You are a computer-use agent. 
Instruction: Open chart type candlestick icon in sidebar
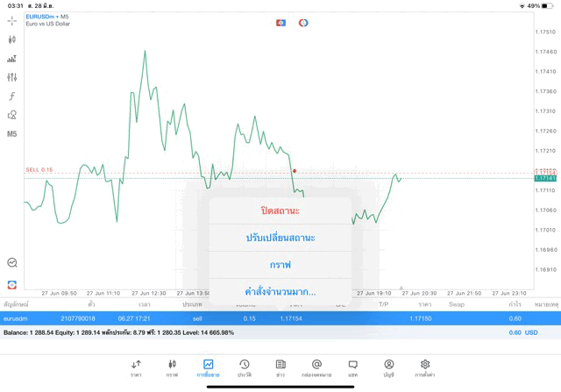(x=12, y=39)
